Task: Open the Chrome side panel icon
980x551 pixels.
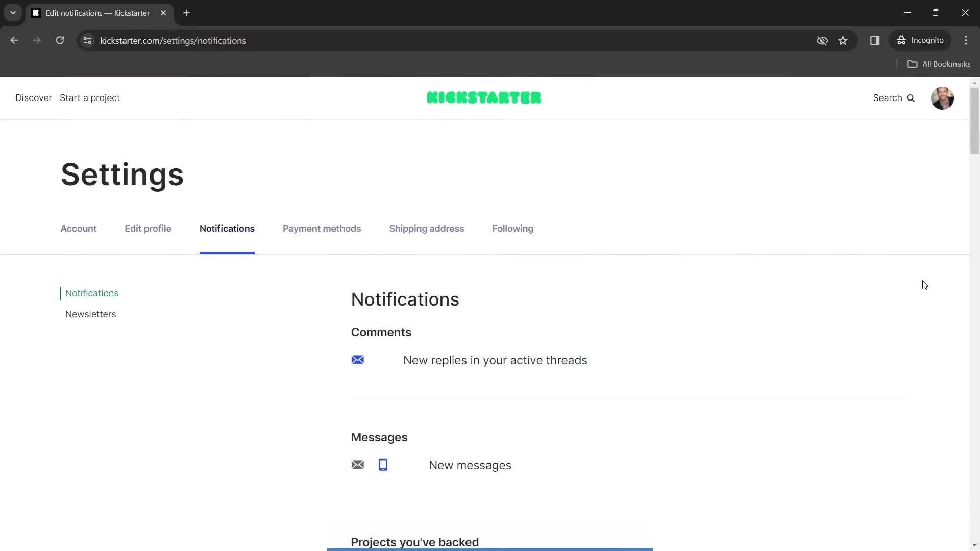Action: pos(875,40)
